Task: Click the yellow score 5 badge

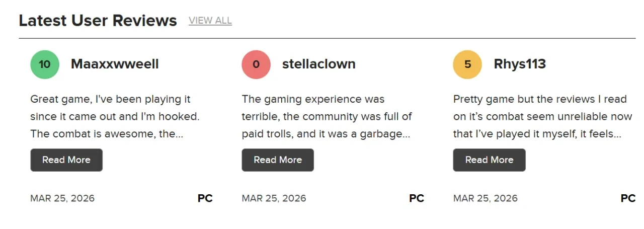Action: (x=467, y=64)
